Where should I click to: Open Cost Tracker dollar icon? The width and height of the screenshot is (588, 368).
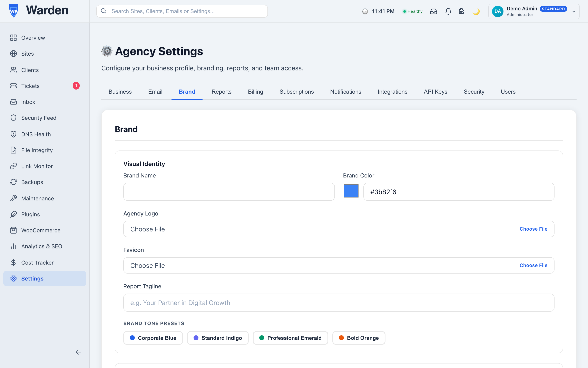(13, 263)
